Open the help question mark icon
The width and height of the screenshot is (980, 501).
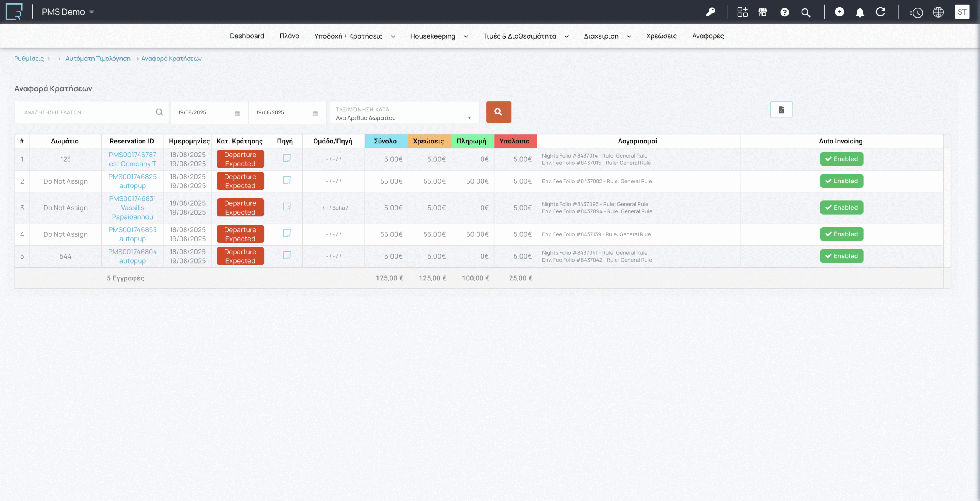coord(784,12)
